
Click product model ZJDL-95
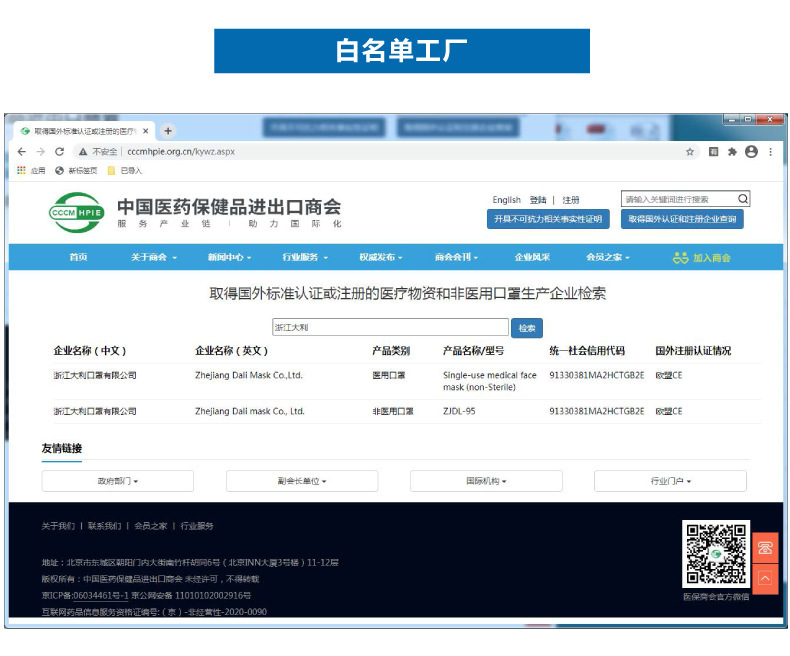(x=459, y=411)
